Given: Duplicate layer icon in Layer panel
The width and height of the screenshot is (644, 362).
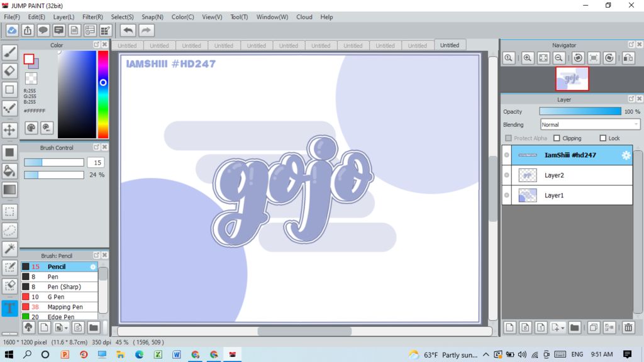Looking at the screenshot, I should (594, 327).
